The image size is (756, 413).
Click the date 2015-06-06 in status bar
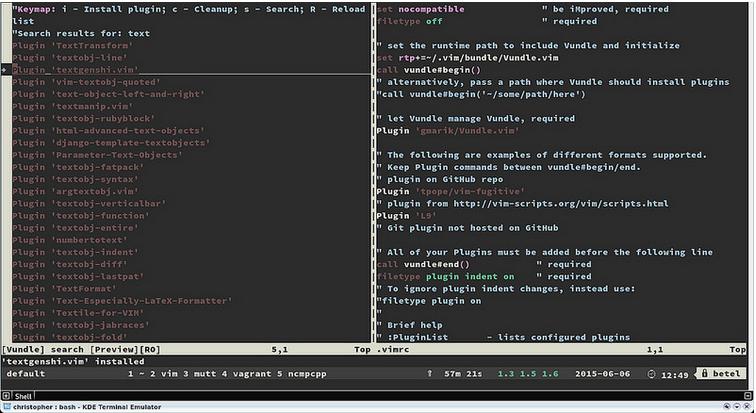tap(602, 373)
